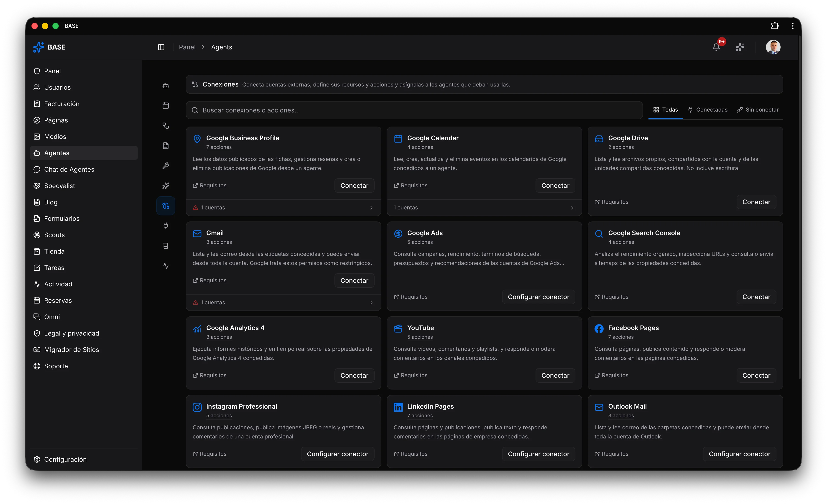The height and width of the screenshot is (504, 827).
Task: Open Requisitos link on Google Calendar card
Action: (411, 186)
